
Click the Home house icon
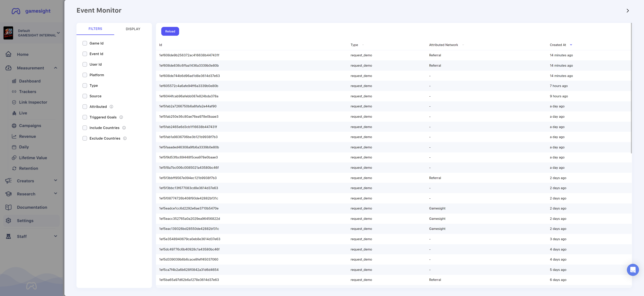click(x=9, y=54)
